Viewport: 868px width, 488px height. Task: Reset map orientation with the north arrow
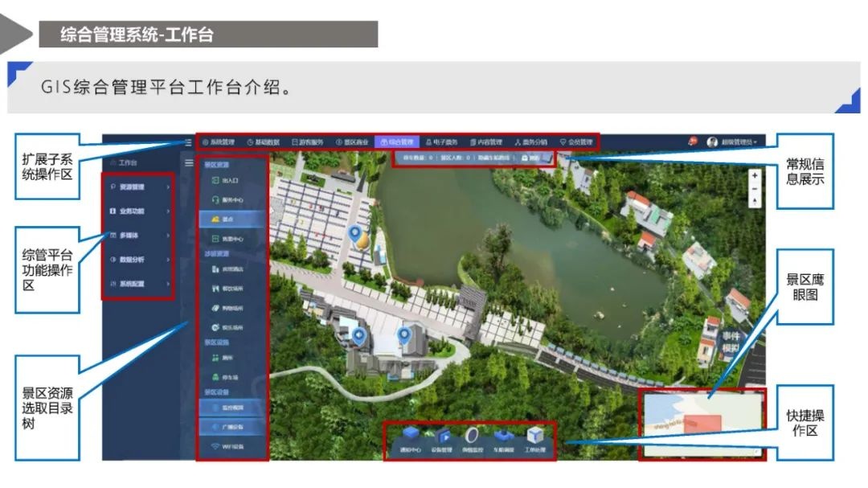point(754,202)
